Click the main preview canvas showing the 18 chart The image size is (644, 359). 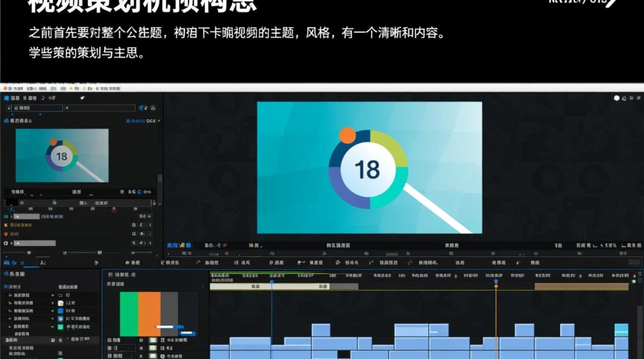point(369,168)
